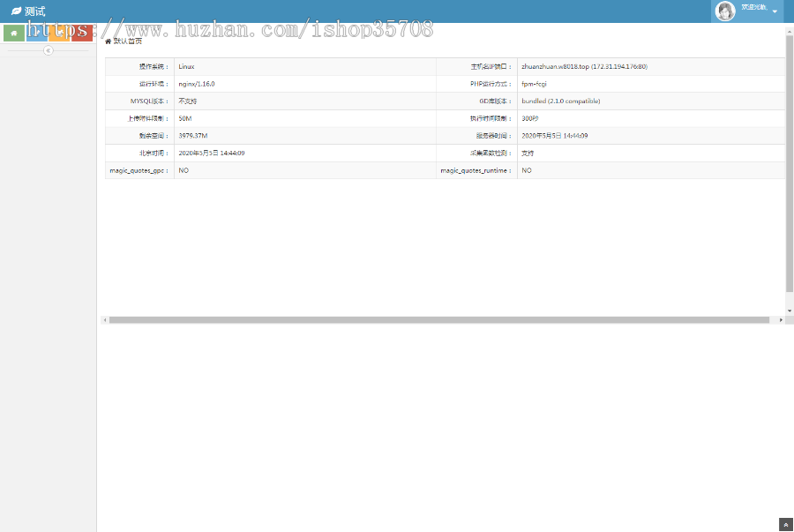
Task: Click the 执行时间限制 label
Action: pyautogui.click(x=491, y=118)
